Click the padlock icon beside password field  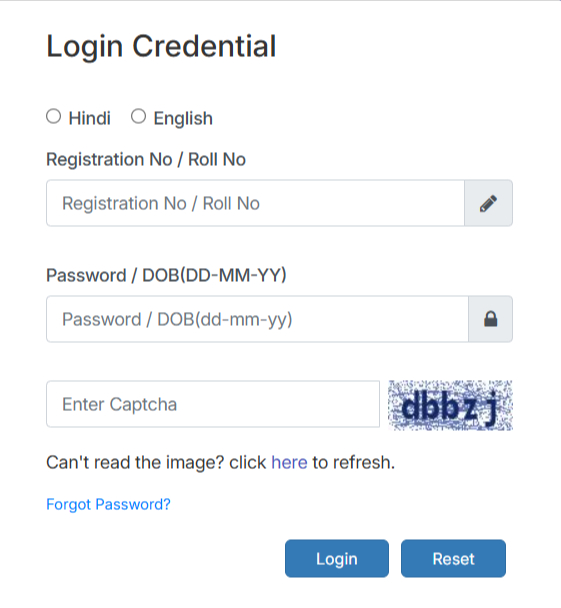pyautogui.click(x=490, y=319)
